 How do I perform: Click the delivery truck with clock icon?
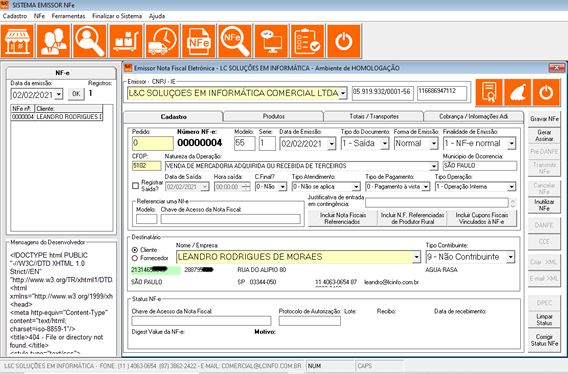tap(162, 41)
